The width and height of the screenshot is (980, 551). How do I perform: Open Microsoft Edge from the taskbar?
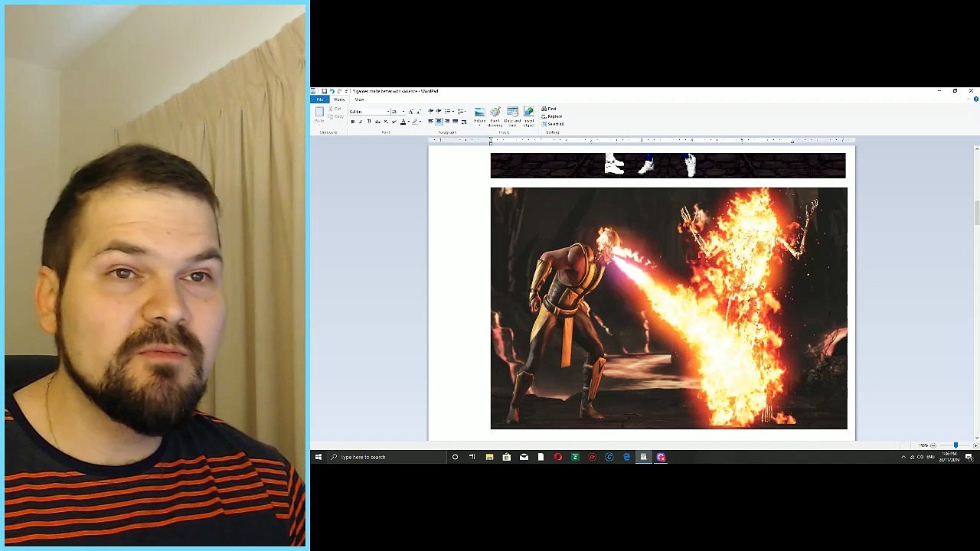click(626, 457)
